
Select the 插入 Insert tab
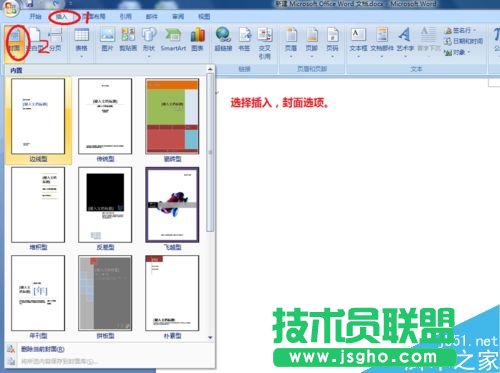(61, 16)
